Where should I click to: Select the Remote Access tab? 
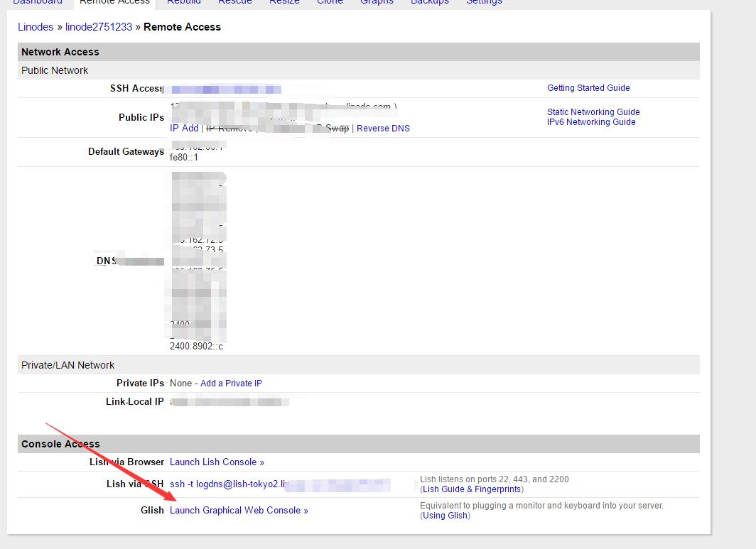tap(115, 2)
